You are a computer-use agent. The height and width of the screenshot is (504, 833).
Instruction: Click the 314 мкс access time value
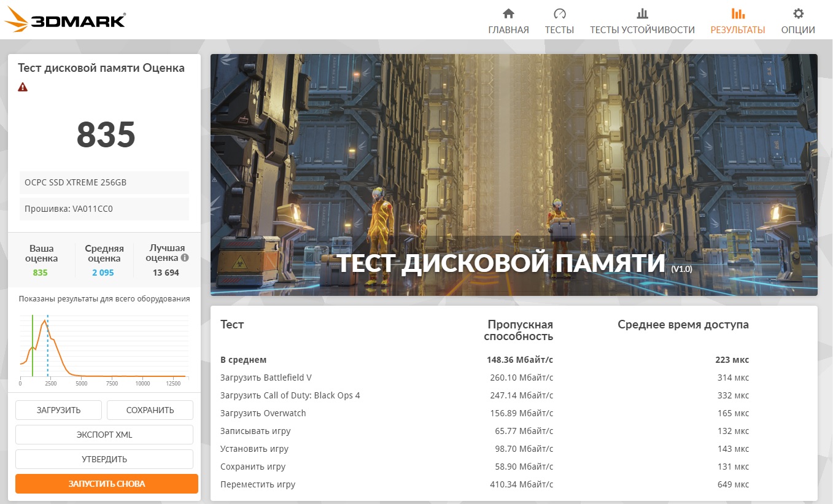(733, 378)
